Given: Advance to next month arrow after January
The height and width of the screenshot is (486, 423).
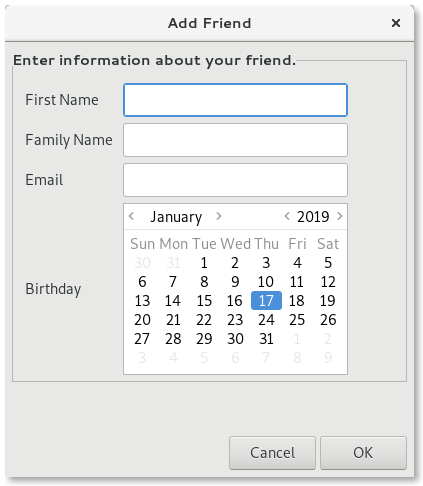Looking at the screenshot, I should (219, 216).
